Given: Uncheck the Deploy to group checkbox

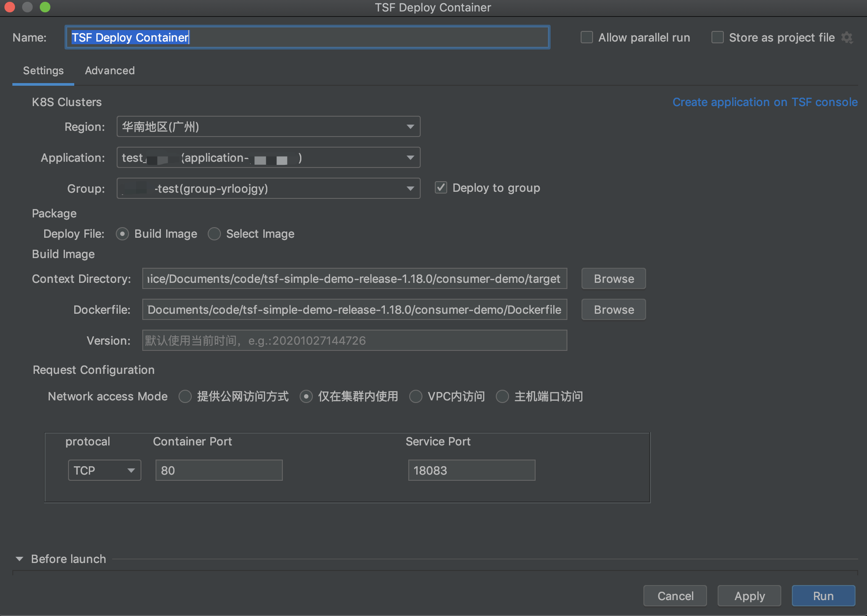Looking at the screenshot, I should coord(441,188).
